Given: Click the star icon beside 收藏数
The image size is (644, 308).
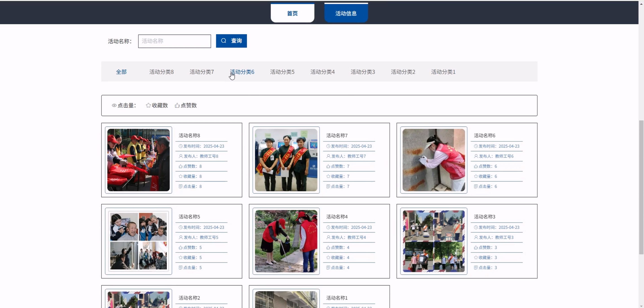Looking at the screenshot, I should click(148, 105).
